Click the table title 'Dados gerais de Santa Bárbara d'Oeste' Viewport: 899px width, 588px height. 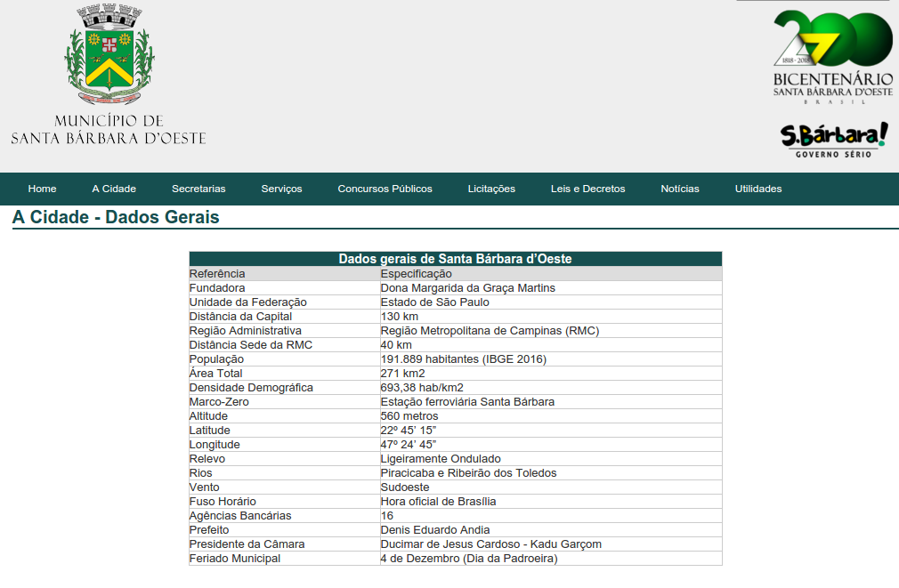click(455, 259)
